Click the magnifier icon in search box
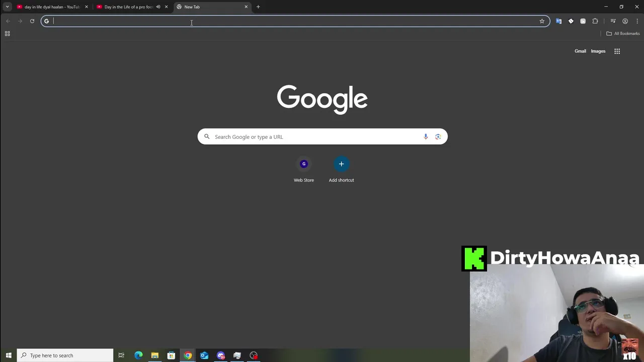The image size is (644, 362). click(x=206, y=137)
